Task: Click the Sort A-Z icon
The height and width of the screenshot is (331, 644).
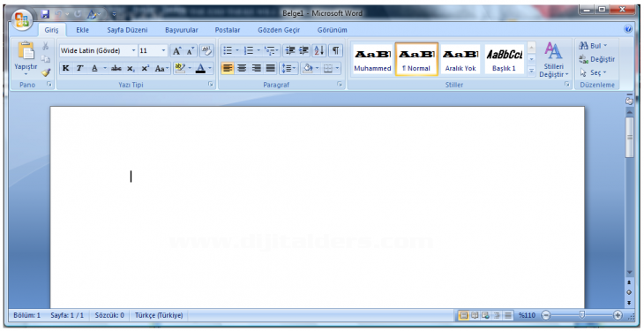Action: coord(319,50)
